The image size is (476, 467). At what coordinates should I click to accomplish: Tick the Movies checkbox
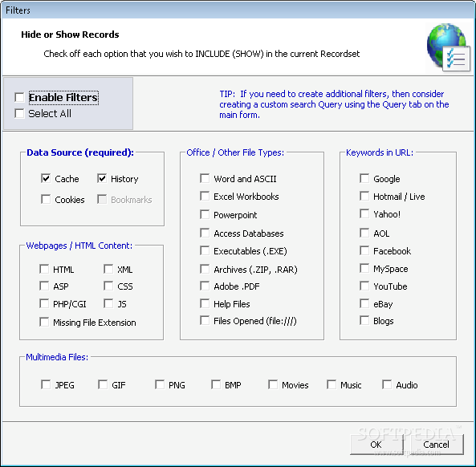[x=273, y=384]
